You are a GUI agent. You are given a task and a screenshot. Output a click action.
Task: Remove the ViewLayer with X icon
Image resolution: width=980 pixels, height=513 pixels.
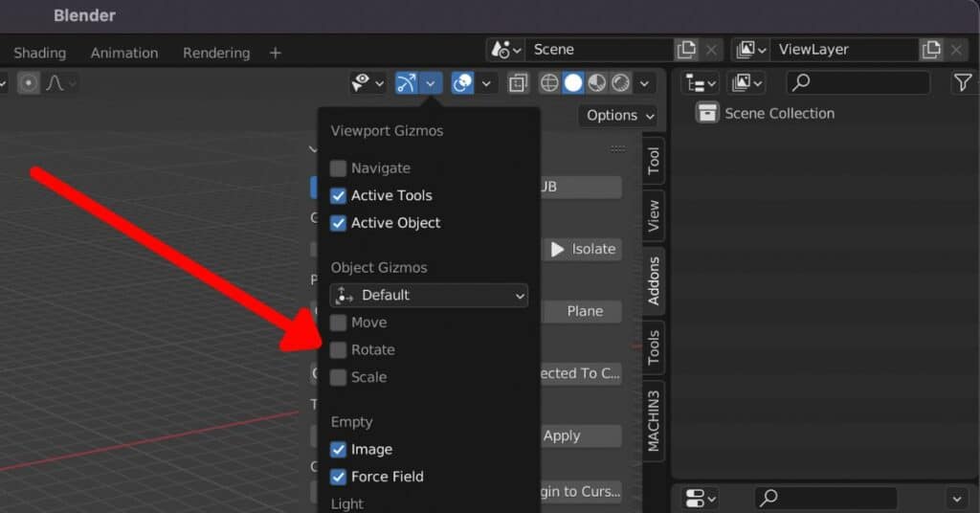click(956, 50)
